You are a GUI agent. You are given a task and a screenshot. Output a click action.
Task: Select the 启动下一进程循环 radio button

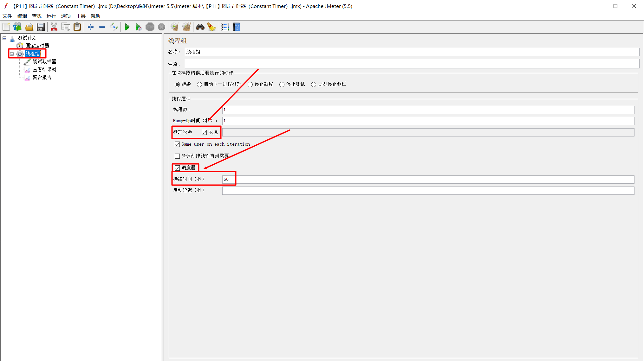pyautogui.click(x=199, y=85)
